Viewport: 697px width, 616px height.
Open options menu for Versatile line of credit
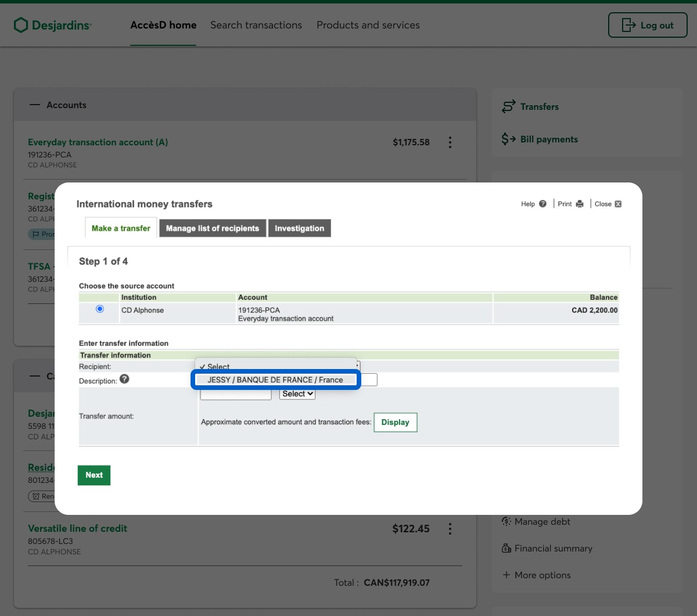click(x=450, y=529)
